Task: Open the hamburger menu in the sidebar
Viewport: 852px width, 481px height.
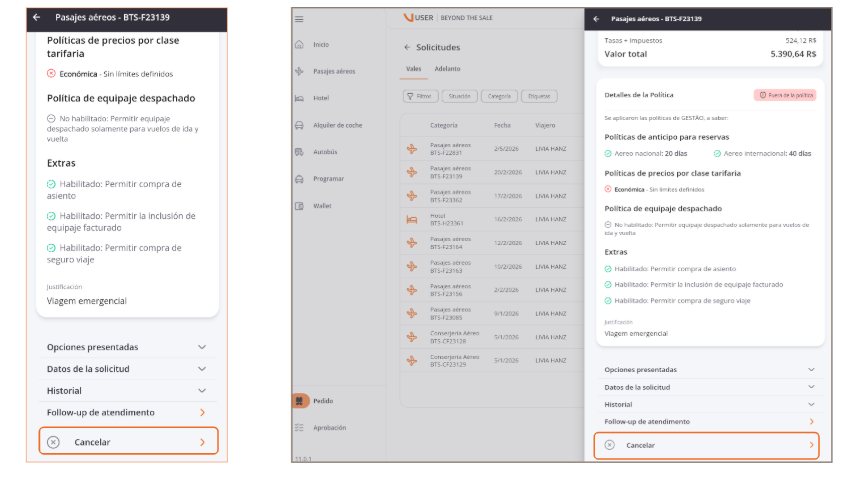Action: tap(299, 19)
